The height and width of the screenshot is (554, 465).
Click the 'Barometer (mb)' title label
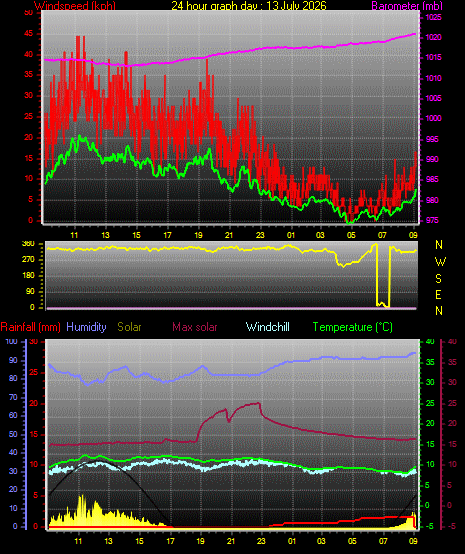(407, 6)
